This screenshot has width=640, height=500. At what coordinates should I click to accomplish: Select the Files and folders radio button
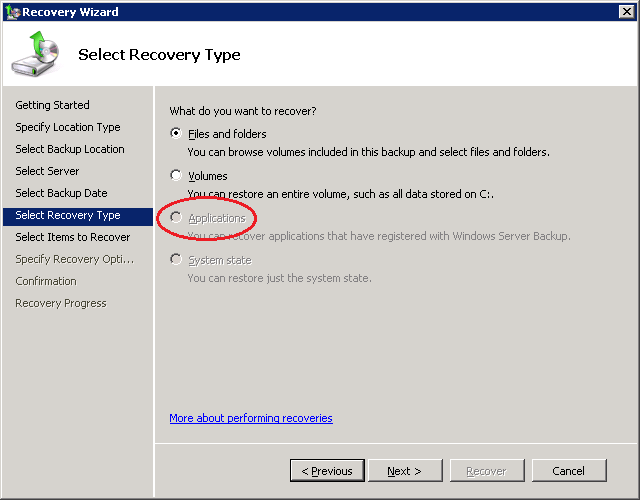(x=176, y=134)
